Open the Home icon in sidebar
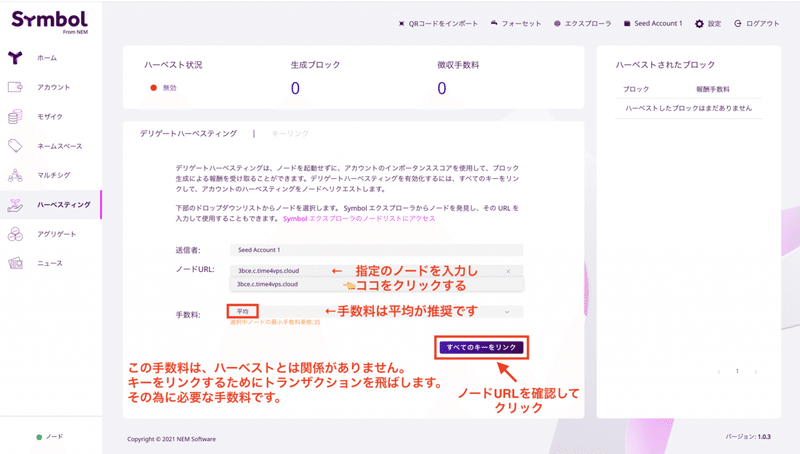 tap(15, 58)
